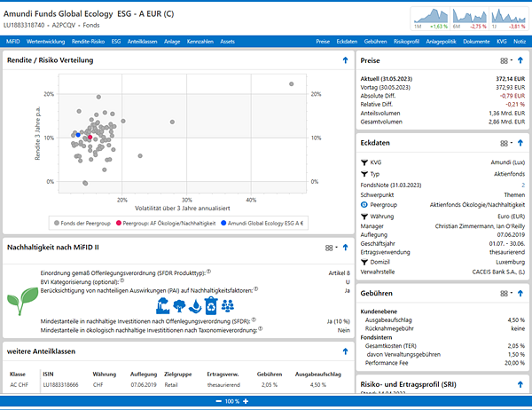The image size is (532, 410).
Task: Open grid options dropdown in Preise panel
Action: (x=506, y=60)
